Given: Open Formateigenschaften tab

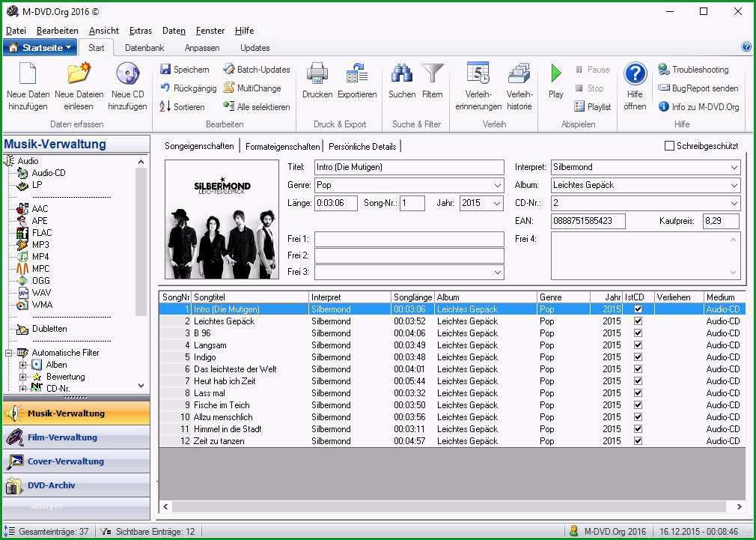Looking at the screenshot, I should coord(282,146).
